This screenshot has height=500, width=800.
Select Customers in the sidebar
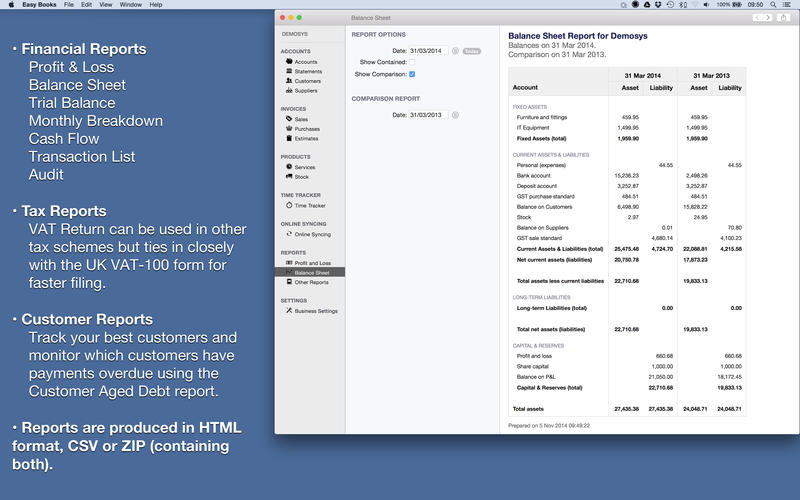(307, 81)
